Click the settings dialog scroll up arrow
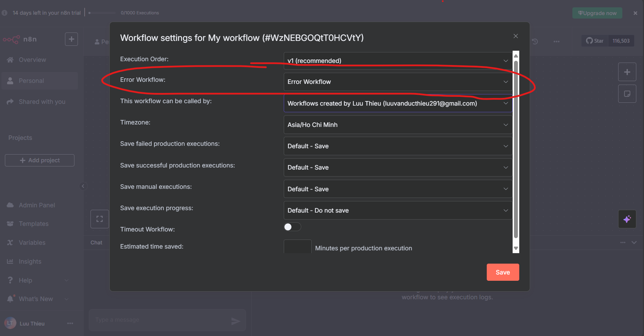 coord(516,56)
